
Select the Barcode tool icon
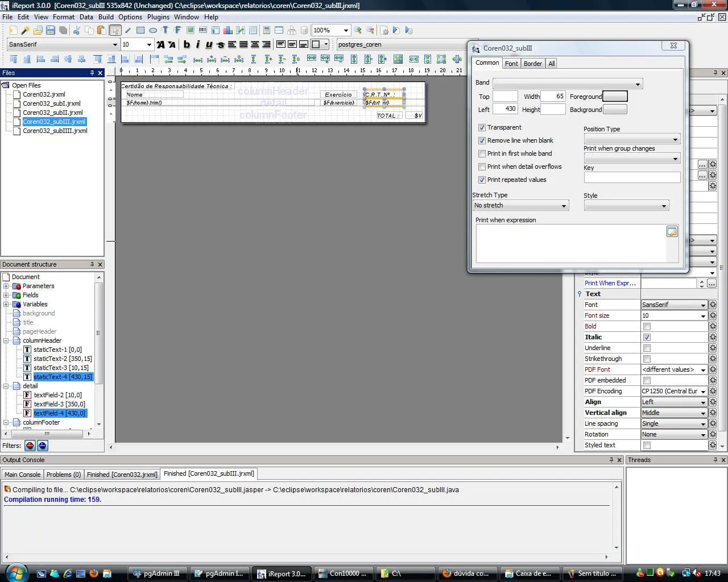click(x=203, y=30)
